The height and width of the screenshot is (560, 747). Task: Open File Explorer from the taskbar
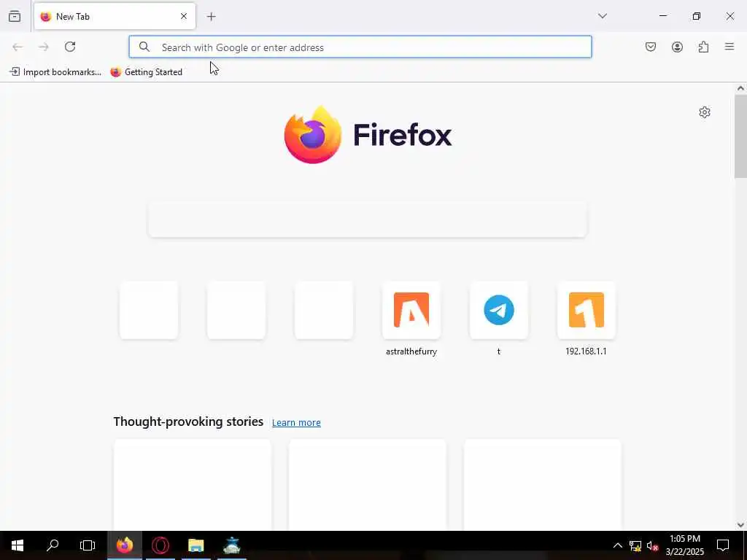coord(196,545)
